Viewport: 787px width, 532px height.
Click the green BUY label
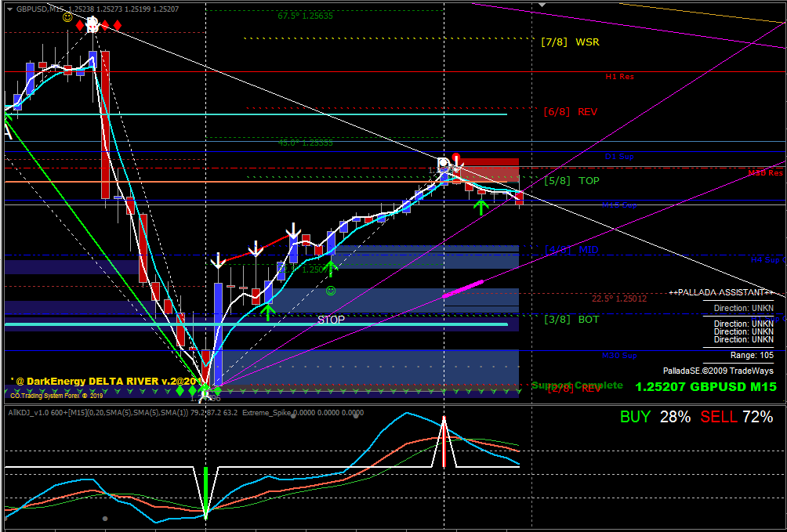click(x=635, y=417)
